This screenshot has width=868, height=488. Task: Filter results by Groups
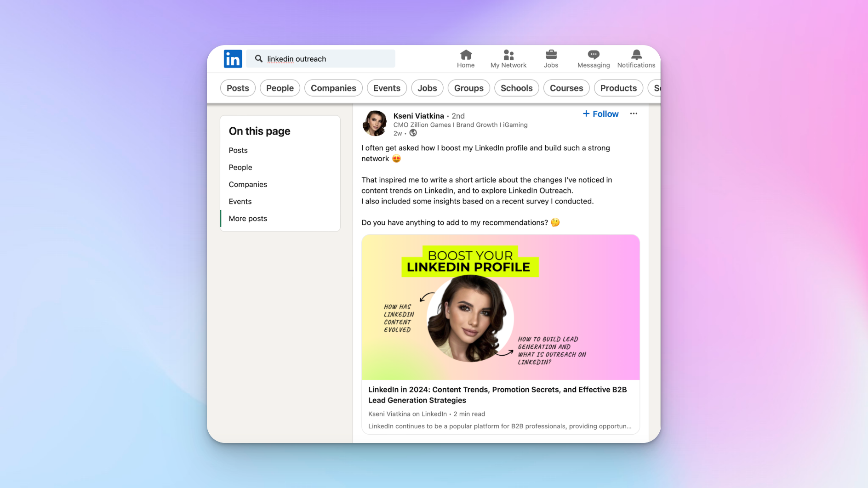point(469,88)
